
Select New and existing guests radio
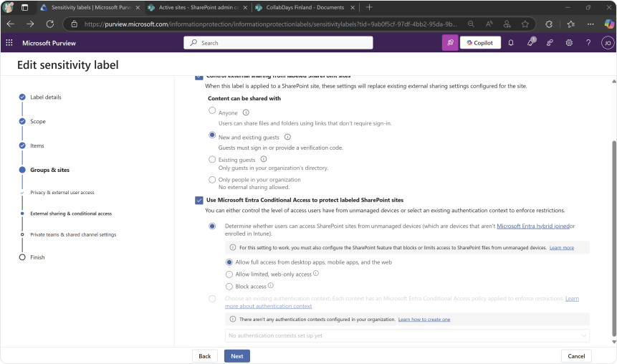tap(212, 135)
